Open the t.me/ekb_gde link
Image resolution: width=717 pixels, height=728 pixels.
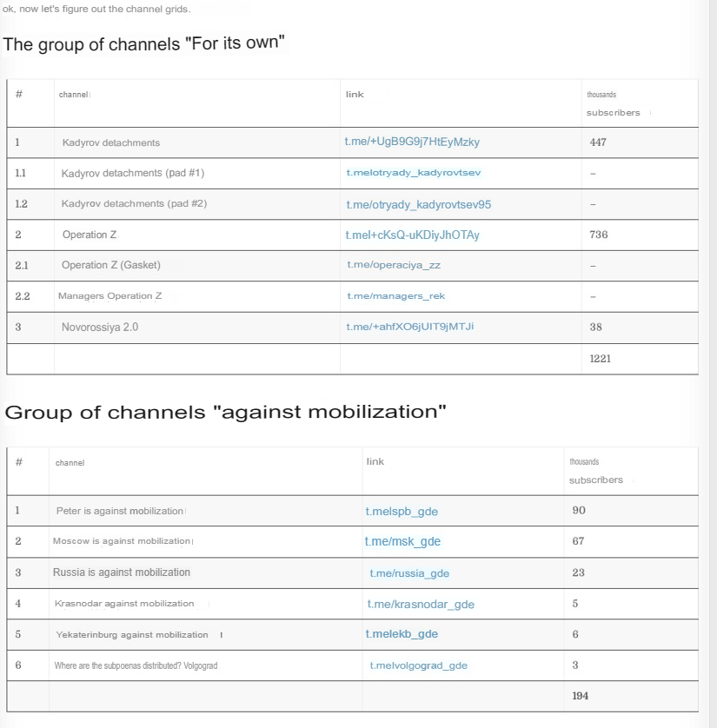402,634
